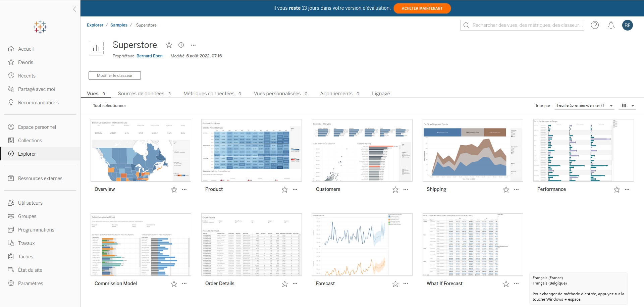Click the Tableau logo
Screen dimensions: 644x307
[40, 27]
